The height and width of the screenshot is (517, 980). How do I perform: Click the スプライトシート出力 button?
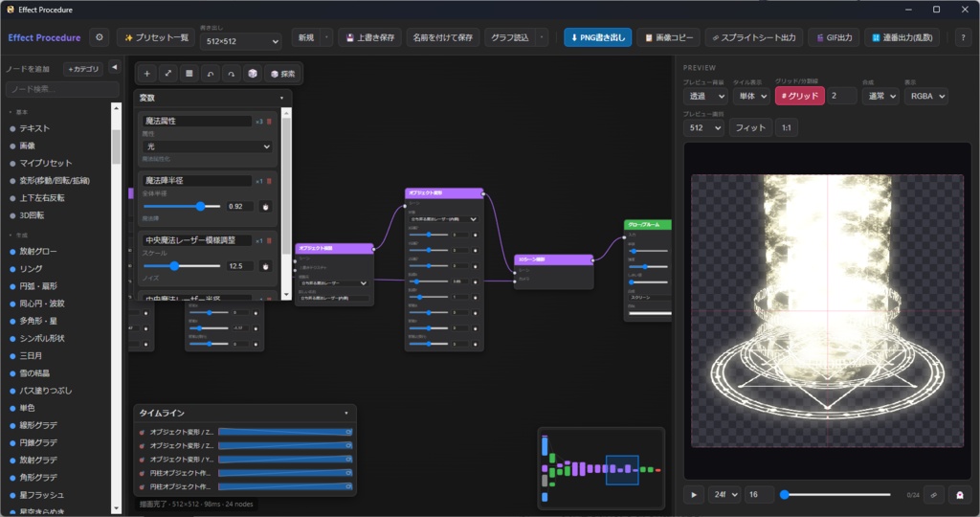click(x=754, y=37)
